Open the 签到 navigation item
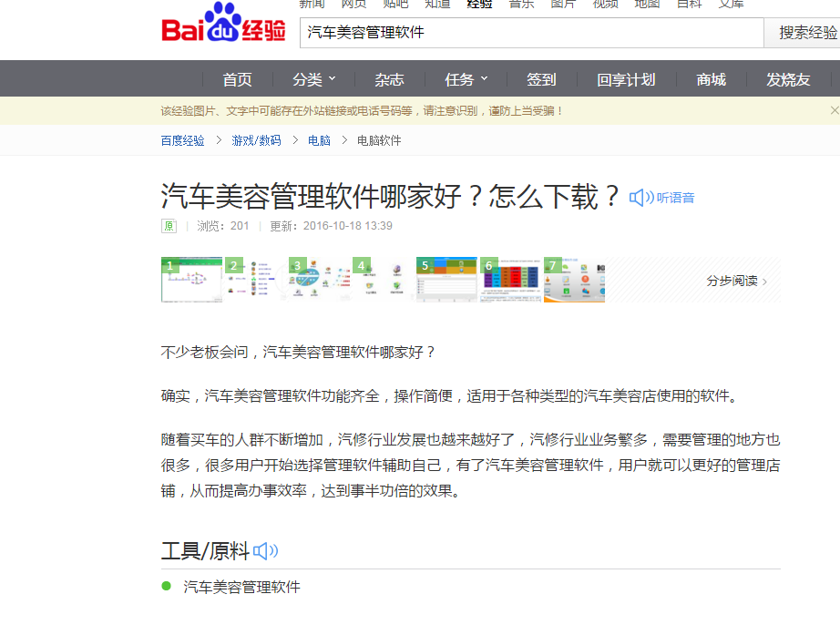This screenshot has width=840, height=625. click(x=541, y=79)
